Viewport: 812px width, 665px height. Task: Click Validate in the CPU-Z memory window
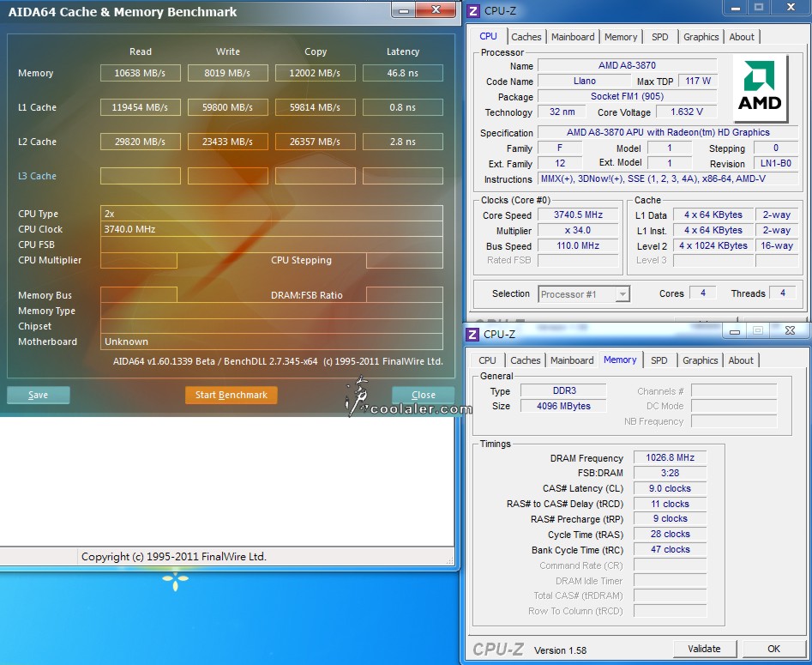[704, 649]
